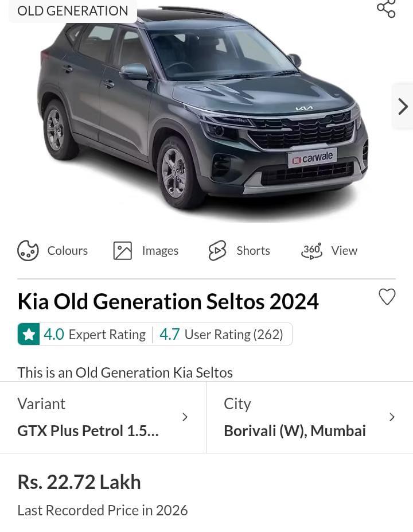
Task: Tap the green star rating icon
Action: [x=29, y=334]
